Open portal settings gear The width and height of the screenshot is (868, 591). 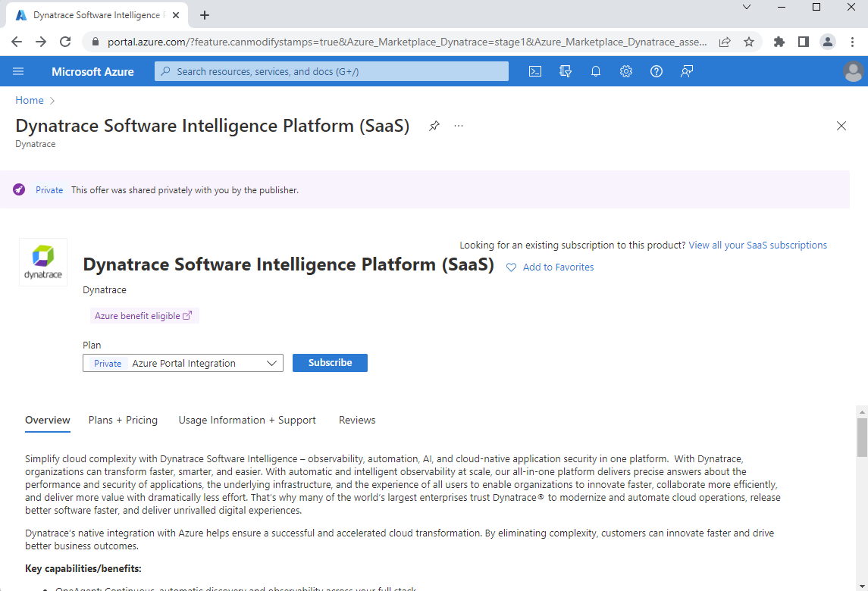[x=626, y=71]
